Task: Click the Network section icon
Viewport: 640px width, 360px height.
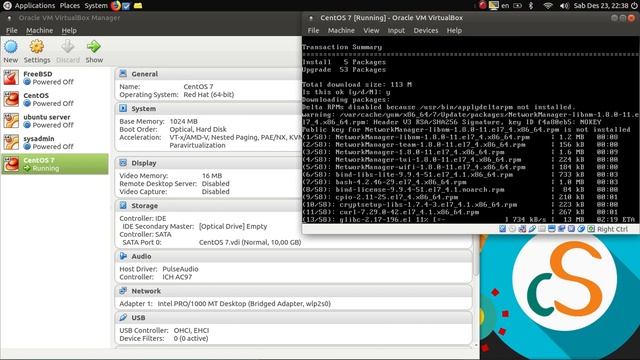Action: click(x=123, y=291)
